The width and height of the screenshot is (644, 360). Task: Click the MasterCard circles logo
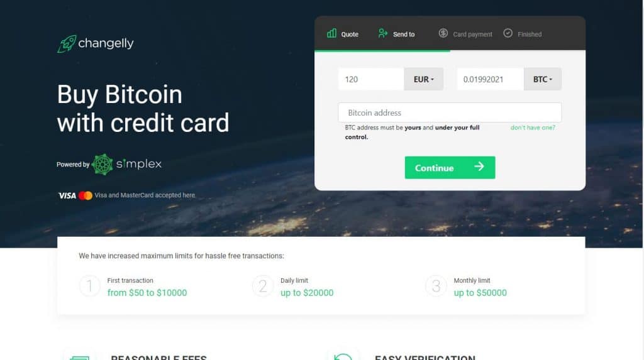86,195
